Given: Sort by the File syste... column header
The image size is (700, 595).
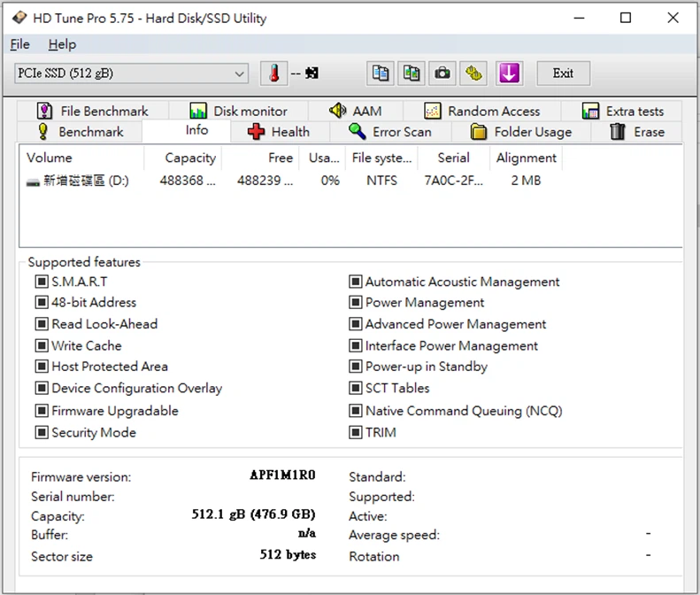Looking at the screenshot, I should (x=381, y=158).
